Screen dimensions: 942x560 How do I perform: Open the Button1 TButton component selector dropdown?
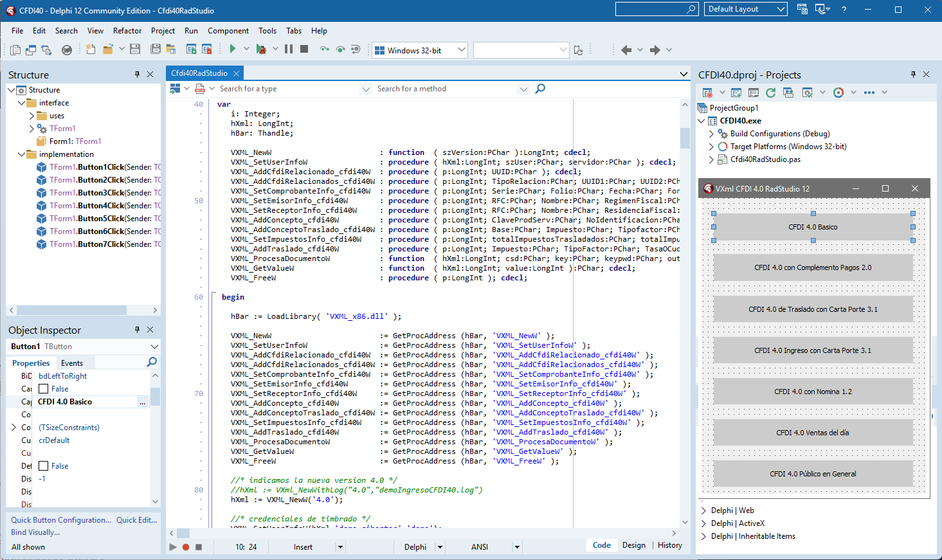tap(154, 347)
